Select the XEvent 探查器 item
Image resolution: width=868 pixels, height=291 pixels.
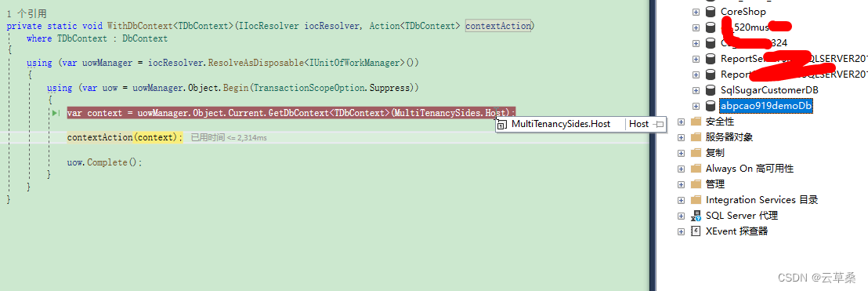coord(736,231)
